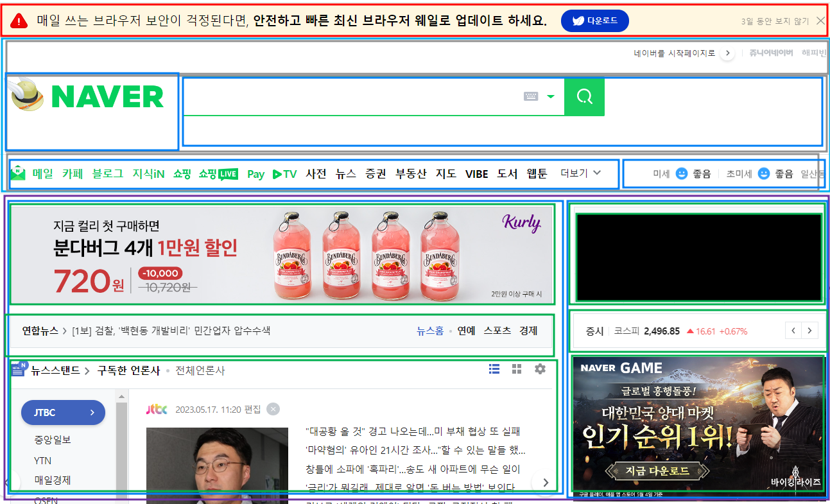
Task: Click the 초미세 좋음 smiley icon
Action: [x=763, y=173]
